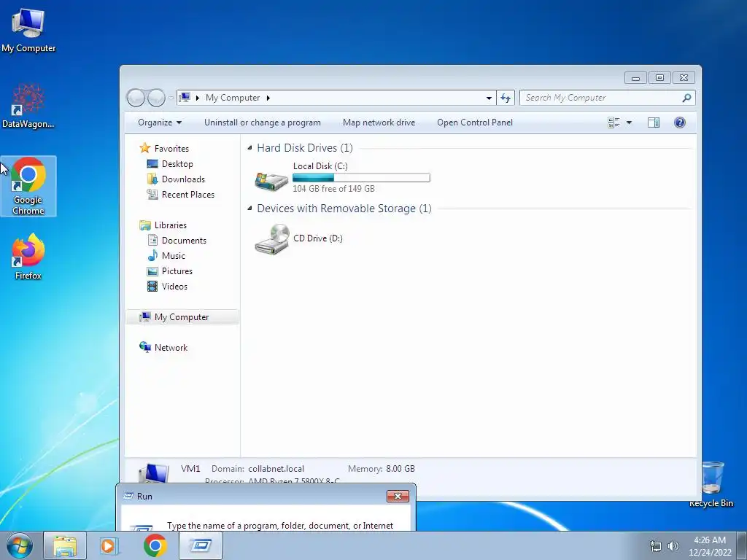Click the VM1 computer name in details pane

click(190, 469)
